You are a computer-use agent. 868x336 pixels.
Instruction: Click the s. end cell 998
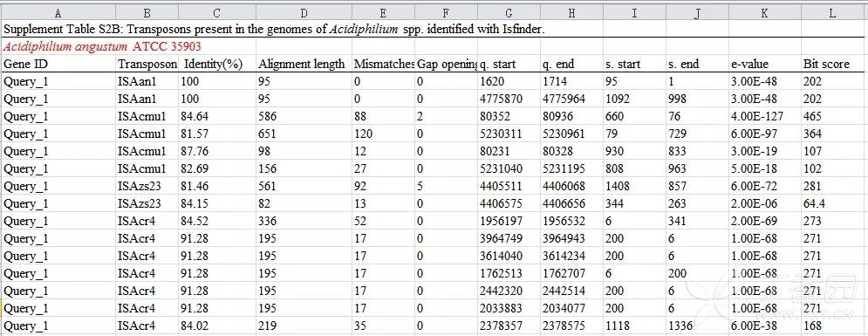697,99
